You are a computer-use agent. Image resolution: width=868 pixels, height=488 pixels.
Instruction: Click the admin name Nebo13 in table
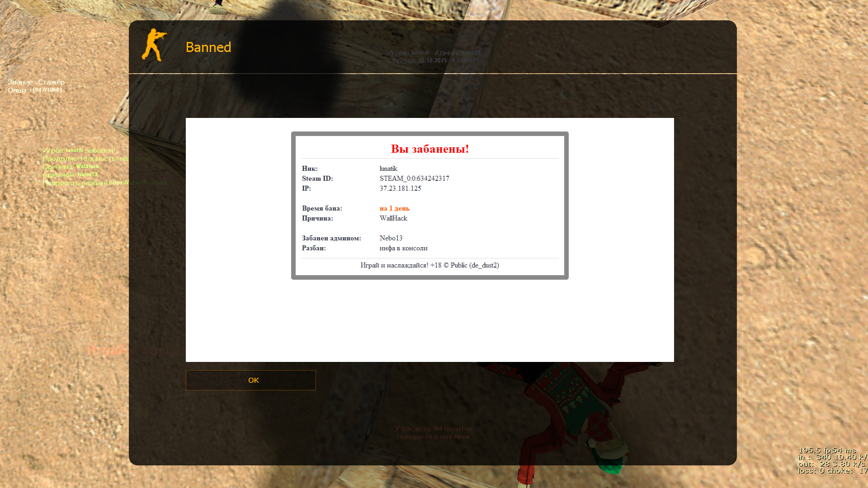(x=391, y=238)
